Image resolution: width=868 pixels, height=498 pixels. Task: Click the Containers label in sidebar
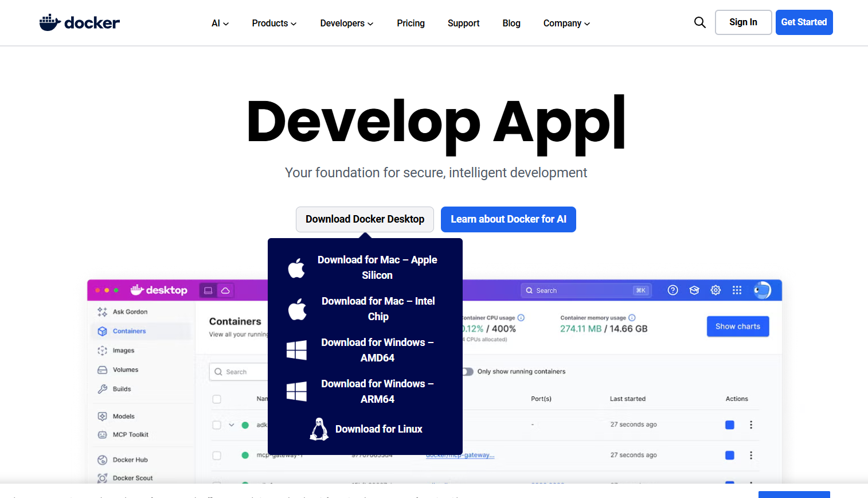click(x=130, y=331)
